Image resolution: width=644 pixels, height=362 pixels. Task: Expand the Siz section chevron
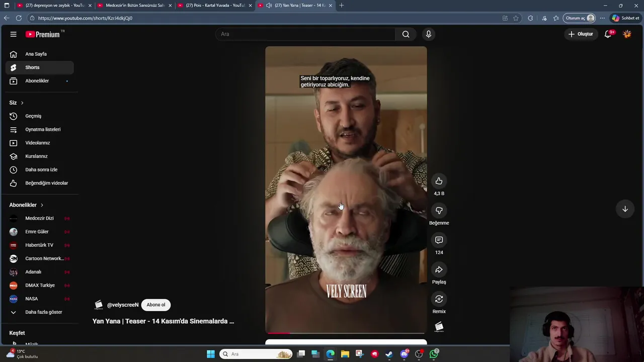(x=22, y=103)
